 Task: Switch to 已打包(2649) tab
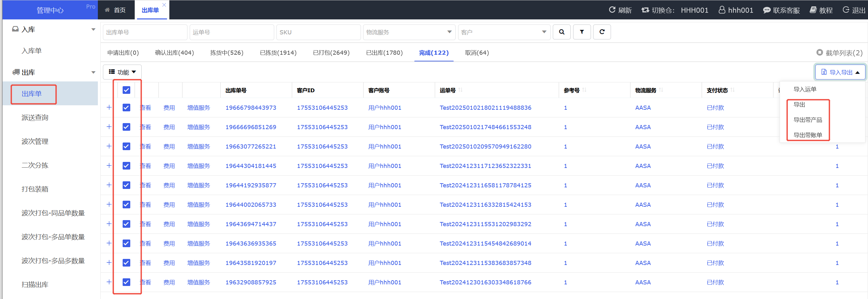(331, 53)
